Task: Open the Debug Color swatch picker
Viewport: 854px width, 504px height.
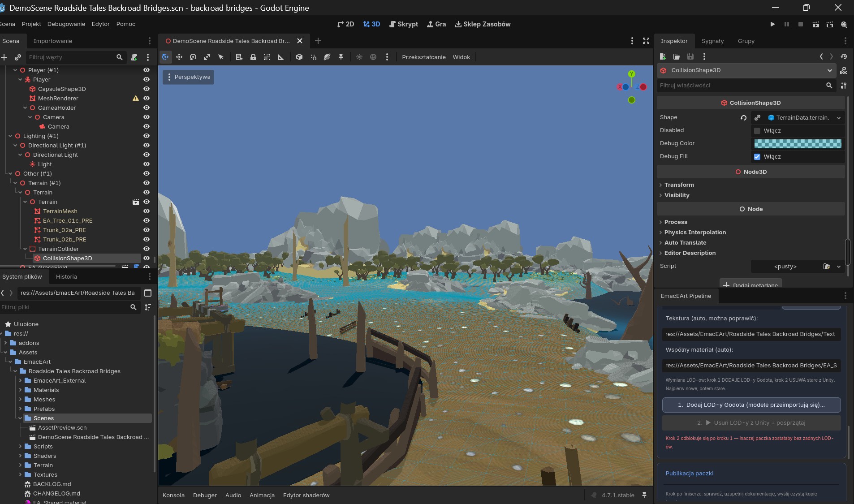Action: coord(798,144)
